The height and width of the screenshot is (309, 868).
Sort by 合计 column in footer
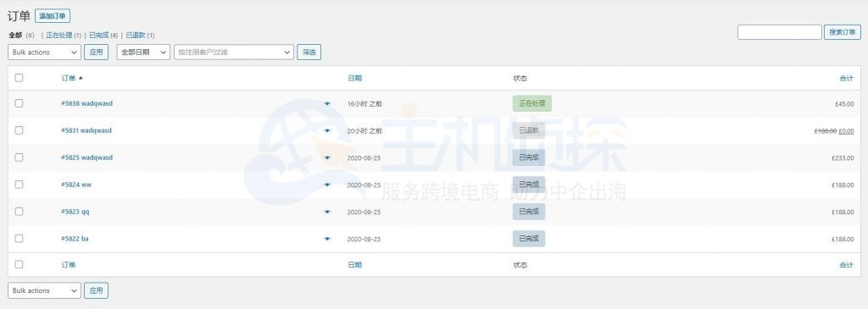[x=847, y=265]
